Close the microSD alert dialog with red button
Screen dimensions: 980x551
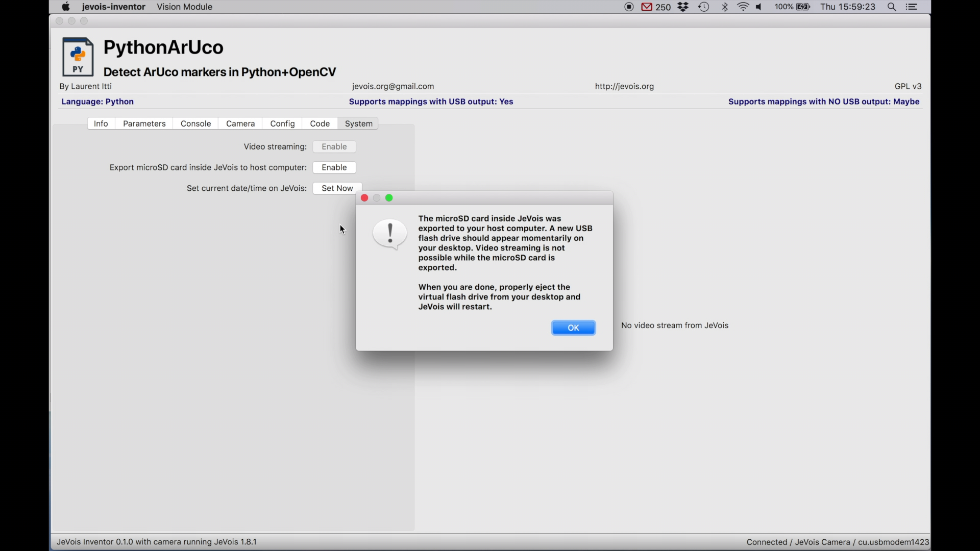click(x=364, y=198)
